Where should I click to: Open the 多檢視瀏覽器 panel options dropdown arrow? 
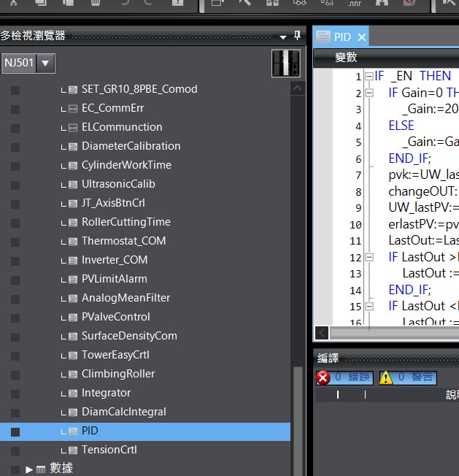(283, 36)
